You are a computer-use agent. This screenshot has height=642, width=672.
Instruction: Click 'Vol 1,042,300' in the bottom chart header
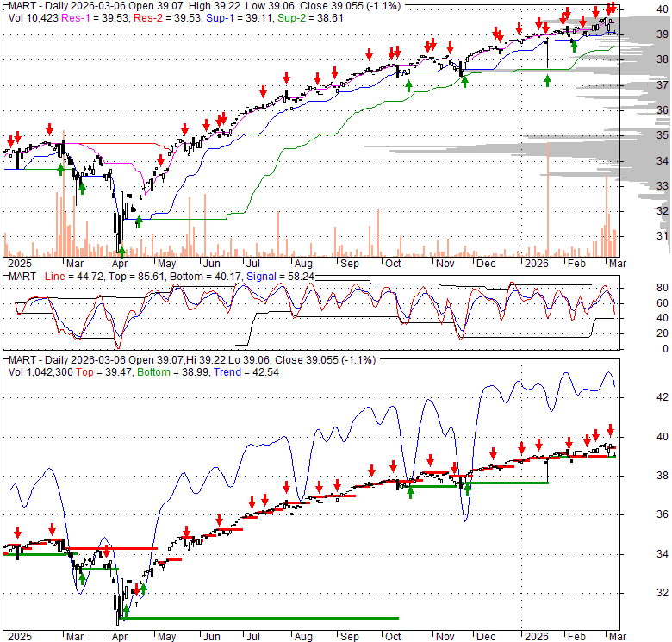coord(40,372)
